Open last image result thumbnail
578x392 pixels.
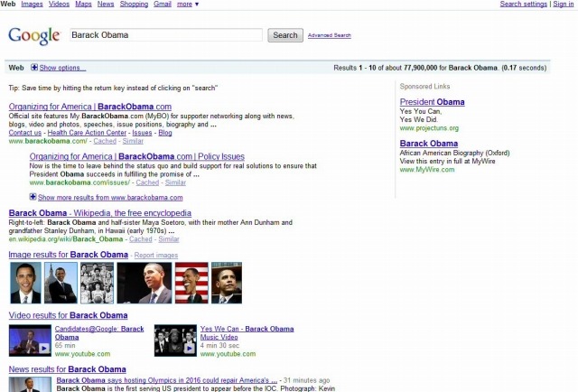[x=227, y=283]
